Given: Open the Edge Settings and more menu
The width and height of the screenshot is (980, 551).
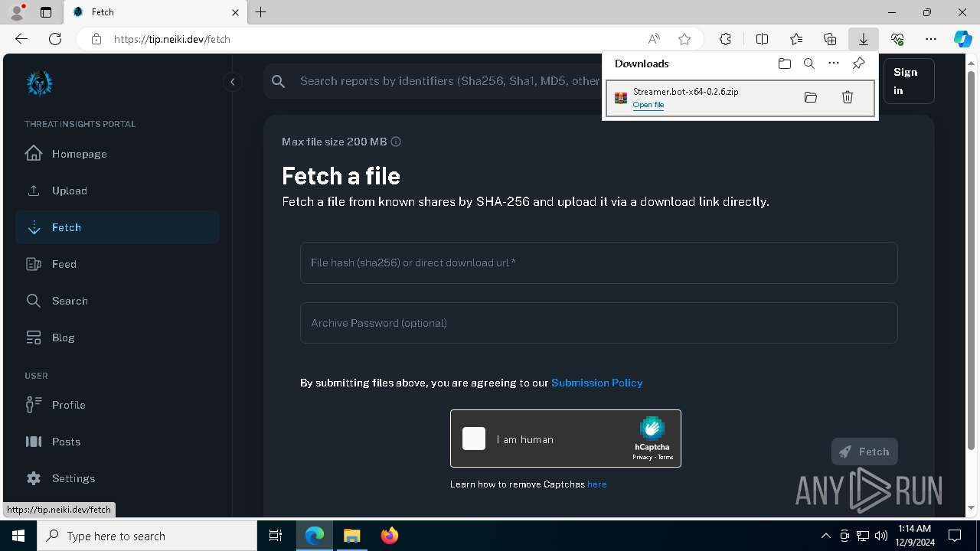Looking at the screenshot, I should (x=931, y=39).
